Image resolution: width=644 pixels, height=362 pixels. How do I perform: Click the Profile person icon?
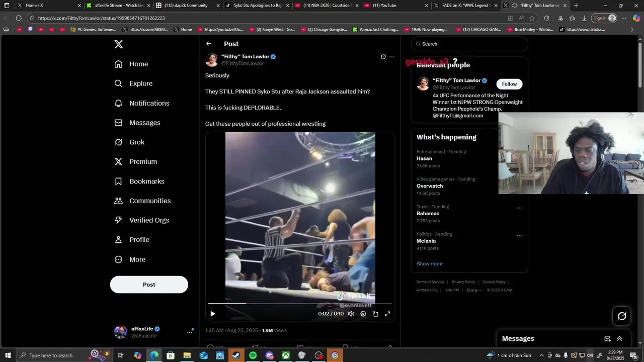point(118,240)
